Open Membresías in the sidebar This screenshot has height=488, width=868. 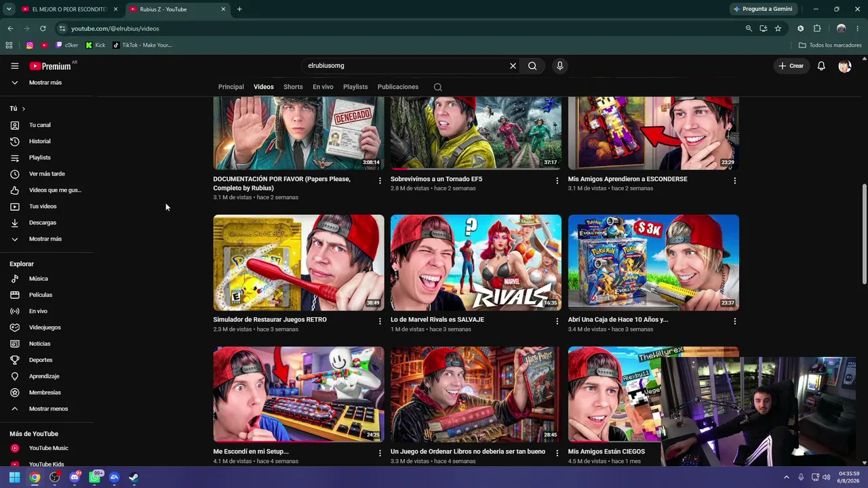46,392
